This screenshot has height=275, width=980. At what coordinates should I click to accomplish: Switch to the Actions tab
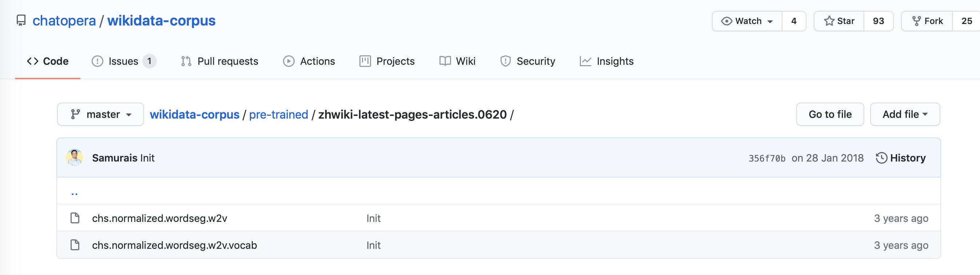309,61
